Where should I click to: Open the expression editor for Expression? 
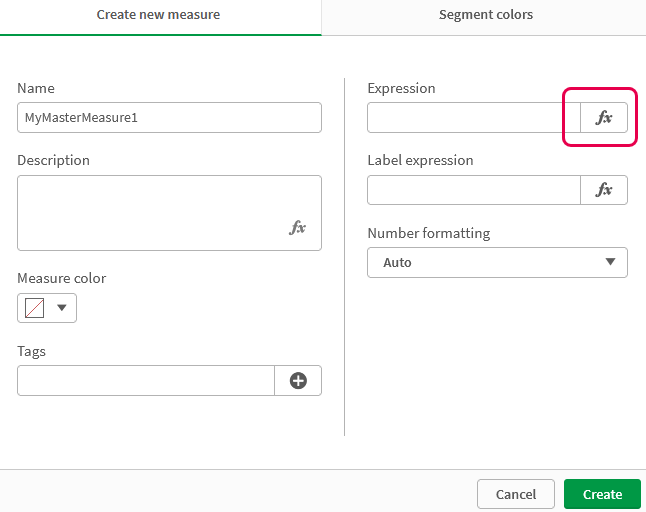point(604,118)
